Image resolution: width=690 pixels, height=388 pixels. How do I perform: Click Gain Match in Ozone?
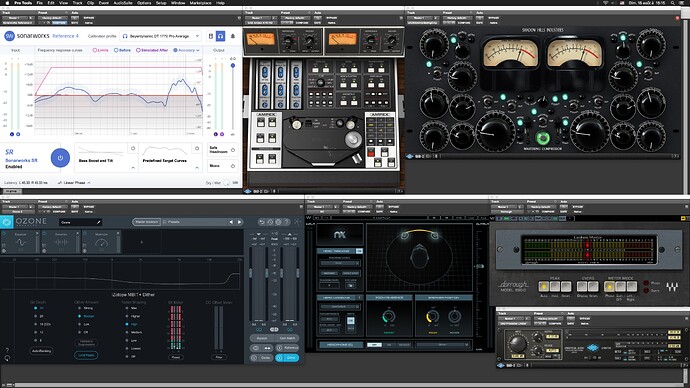(x=287, y=338)
